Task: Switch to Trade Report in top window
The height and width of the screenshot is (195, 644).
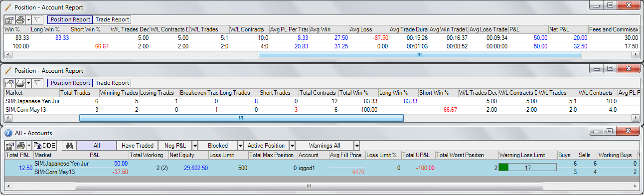Action: point(112,20)
